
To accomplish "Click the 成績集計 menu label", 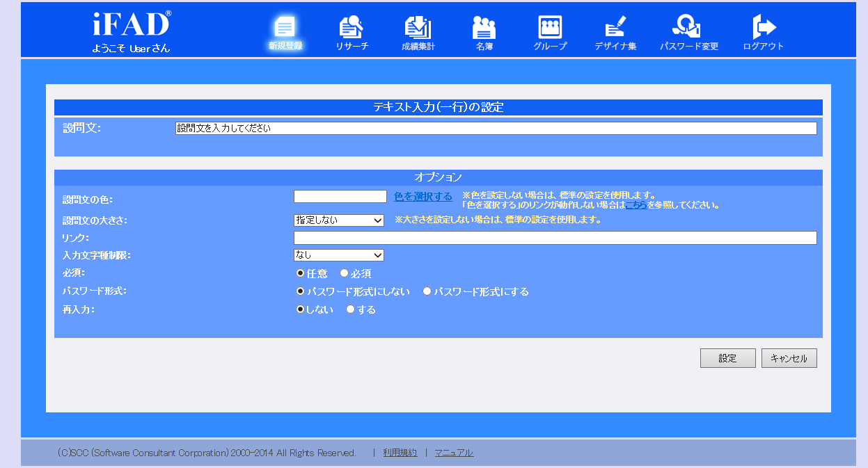I will tap(418, 47).
